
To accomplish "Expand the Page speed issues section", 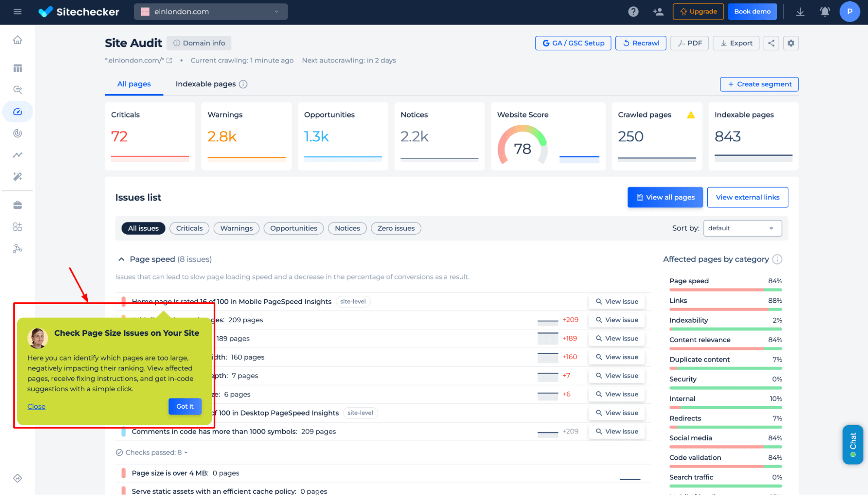I will [x=121, y=259].
